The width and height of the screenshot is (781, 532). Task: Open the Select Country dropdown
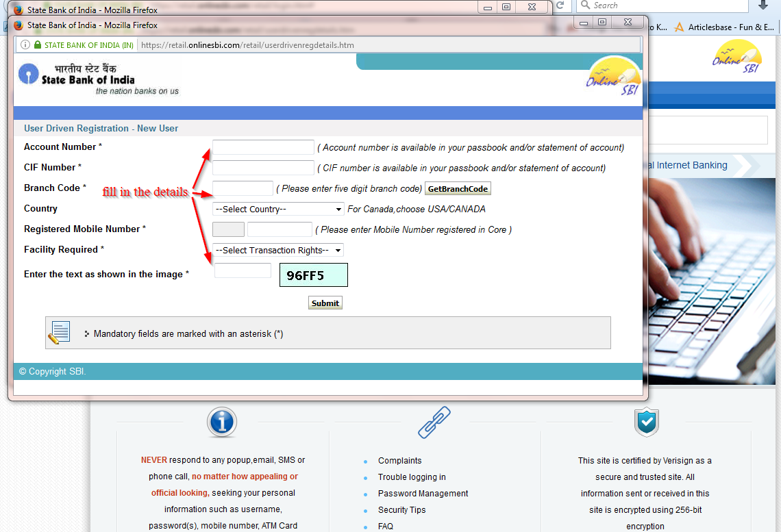[278, 209]
